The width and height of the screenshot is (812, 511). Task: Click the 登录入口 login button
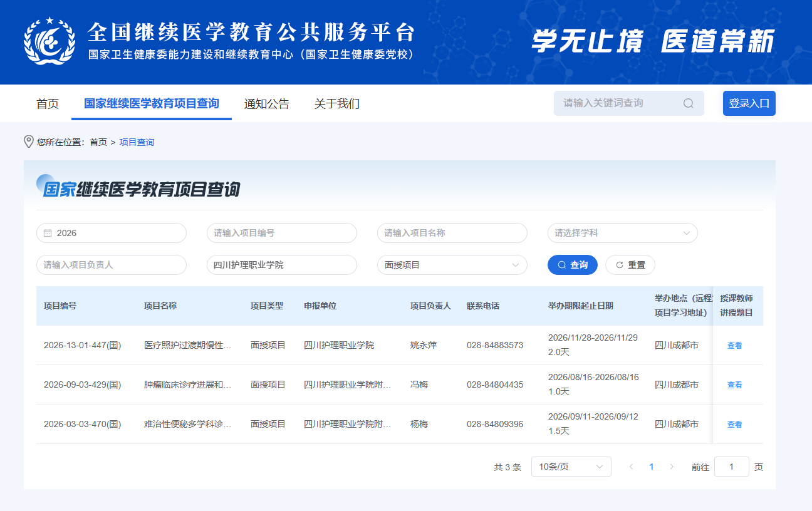tap(749, 103)
